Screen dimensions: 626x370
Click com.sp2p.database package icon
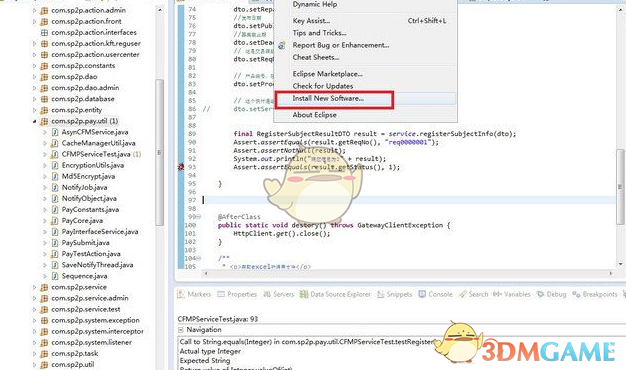44,99
